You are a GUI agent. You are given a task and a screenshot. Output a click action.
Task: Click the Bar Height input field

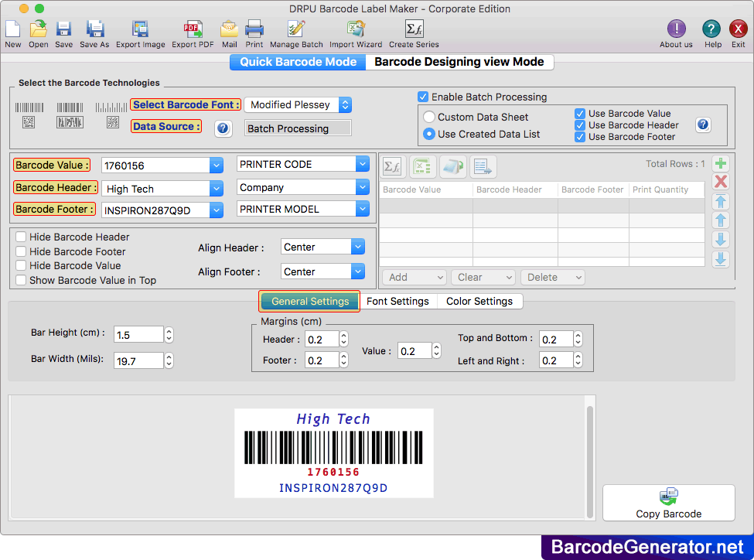[139, 335]
